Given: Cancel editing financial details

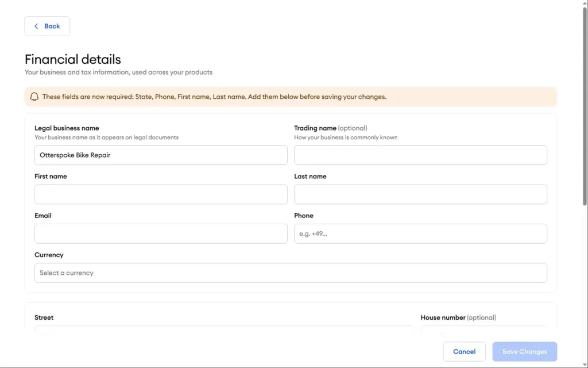Looking at the screenshot, I should coord(464,351).
